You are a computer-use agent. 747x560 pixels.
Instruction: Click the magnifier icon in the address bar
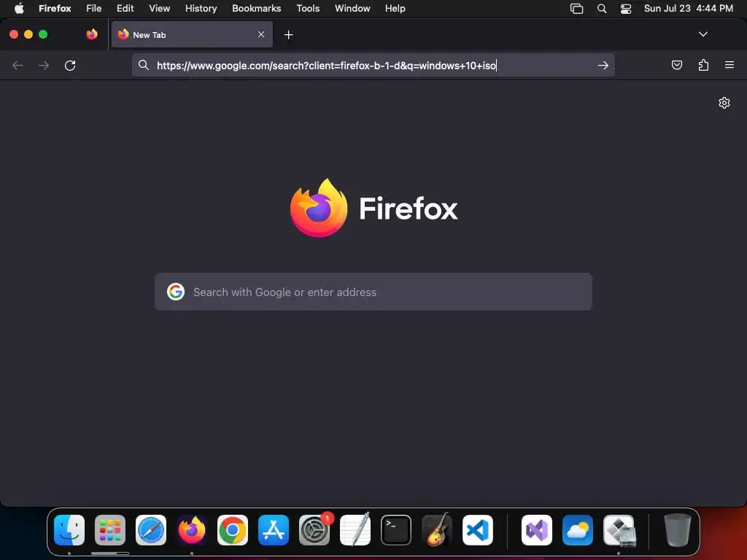144,65
